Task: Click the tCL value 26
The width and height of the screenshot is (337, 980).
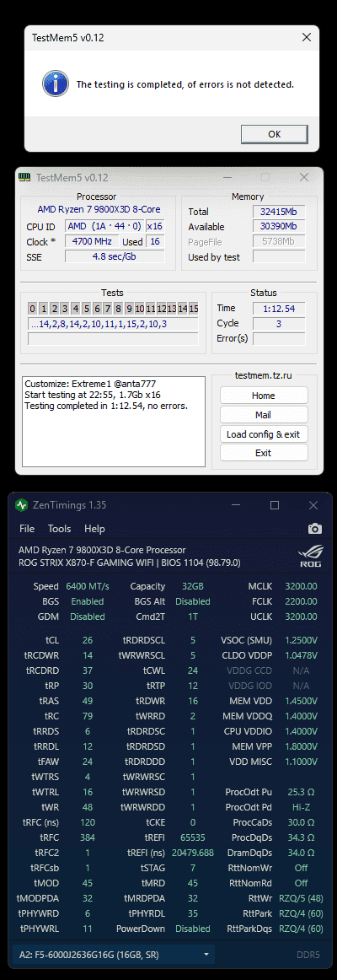Action: click(88, 640)
